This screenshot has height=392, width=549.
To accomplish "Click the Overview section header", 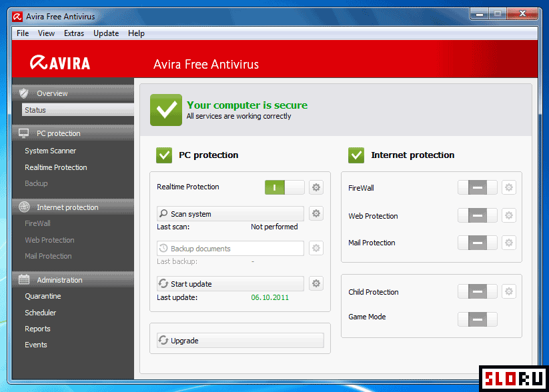I will [73, 93].
